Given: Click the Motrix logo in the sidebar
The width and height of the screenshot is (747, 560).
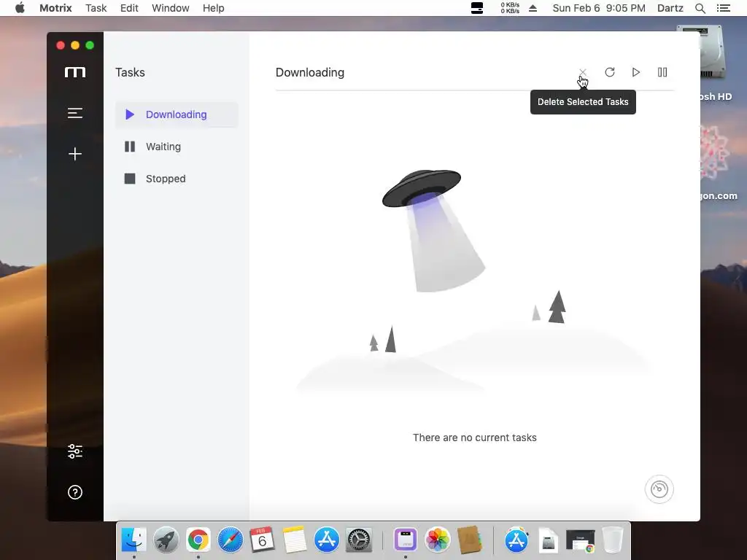Looking at the screenshot, I should 75,72.
